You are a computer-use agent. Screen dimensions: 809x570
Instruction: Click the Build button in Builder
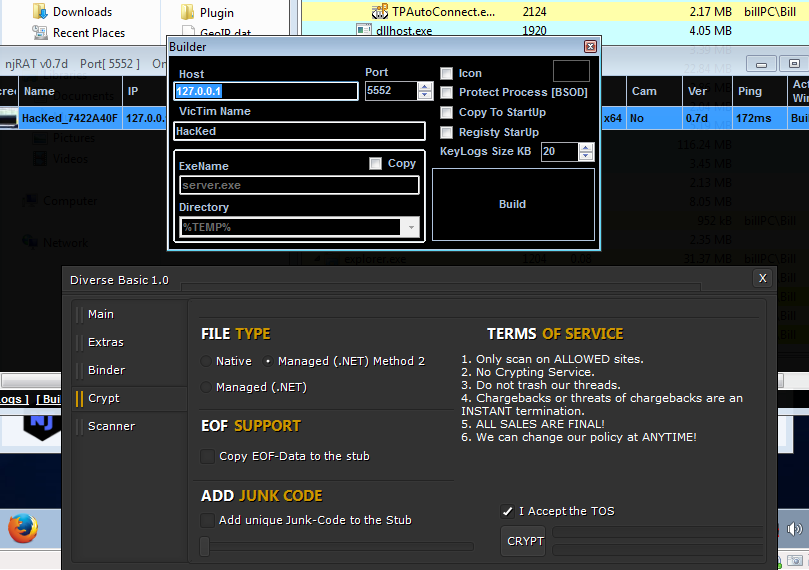click(x=513, y=204)
